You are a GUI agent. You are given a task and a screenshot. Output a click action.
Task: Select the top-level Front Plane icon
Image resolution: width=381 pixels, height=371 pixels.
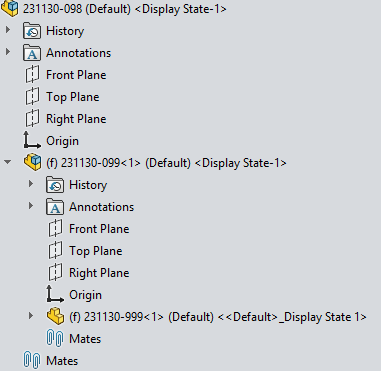tap(32, 75)
